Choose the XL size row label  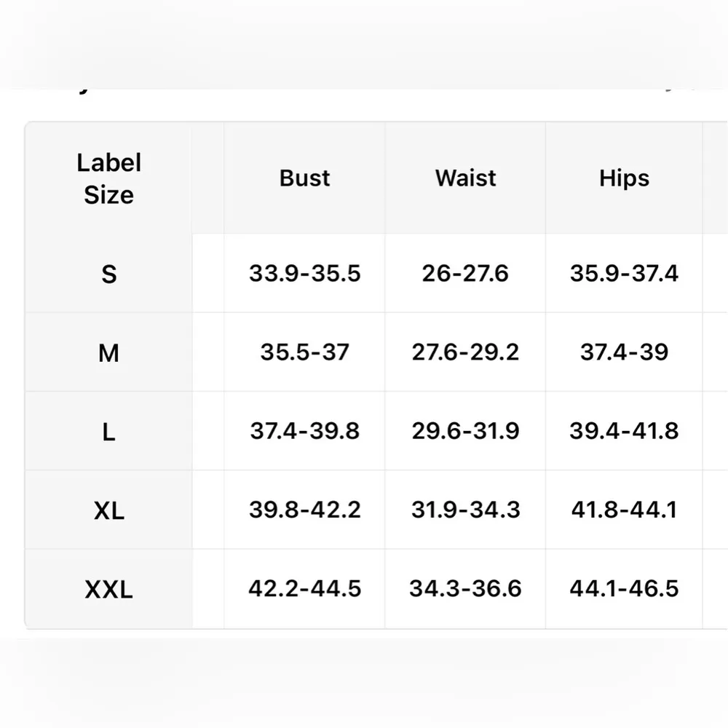pyautogui.click(x=108, y=510)
